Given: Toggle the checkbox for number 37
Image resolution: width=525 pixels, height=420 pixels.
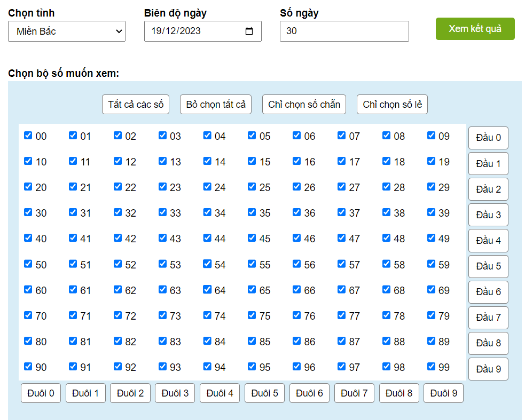Looking at the screenshot, I should (342, 212).
